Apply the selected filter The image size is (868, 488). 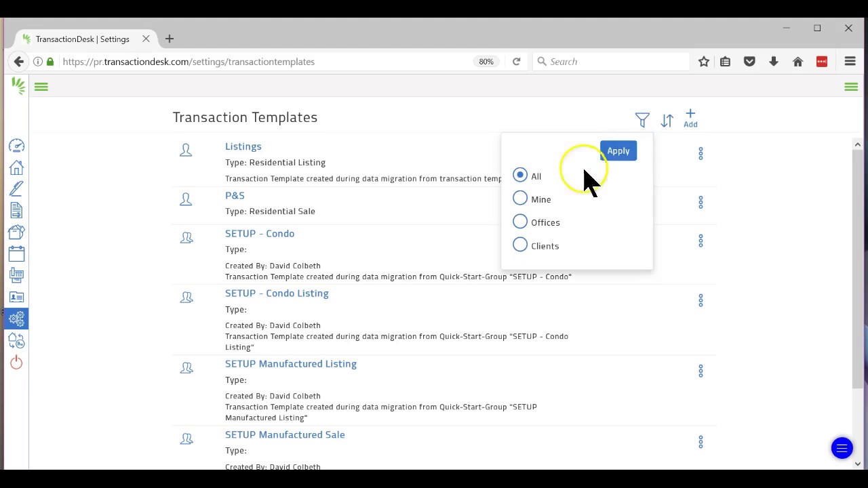coord(618,151)
